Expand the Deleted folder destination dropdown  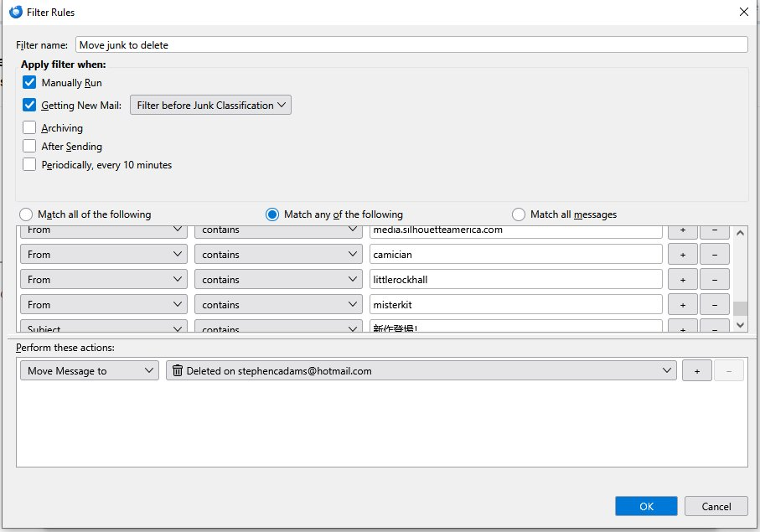pos(421,370)
